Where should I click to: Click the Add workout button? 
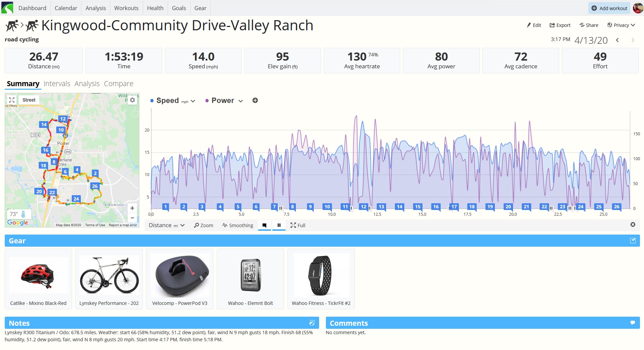tap(609, 8)
